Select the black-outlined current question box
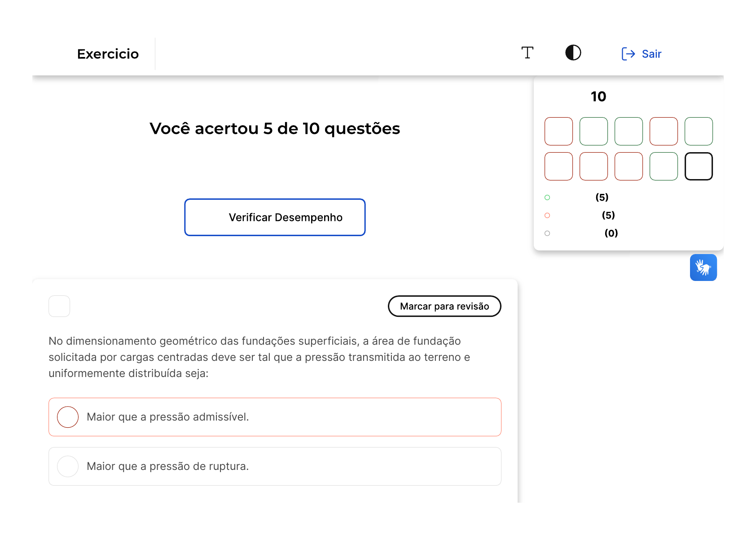The image size is (756, 535). (699, 167)
